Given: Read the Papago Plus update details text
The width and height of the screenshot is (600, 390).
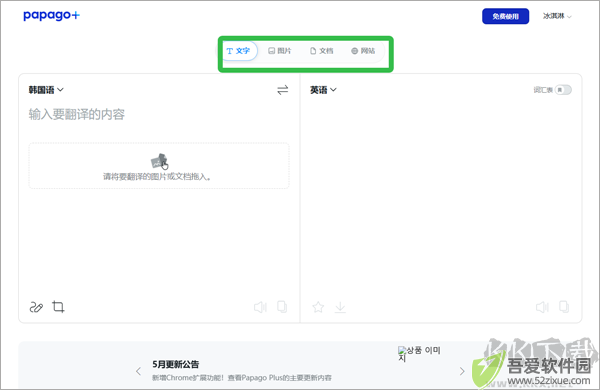Looking at the screenshot, I should tap(242, 378).
